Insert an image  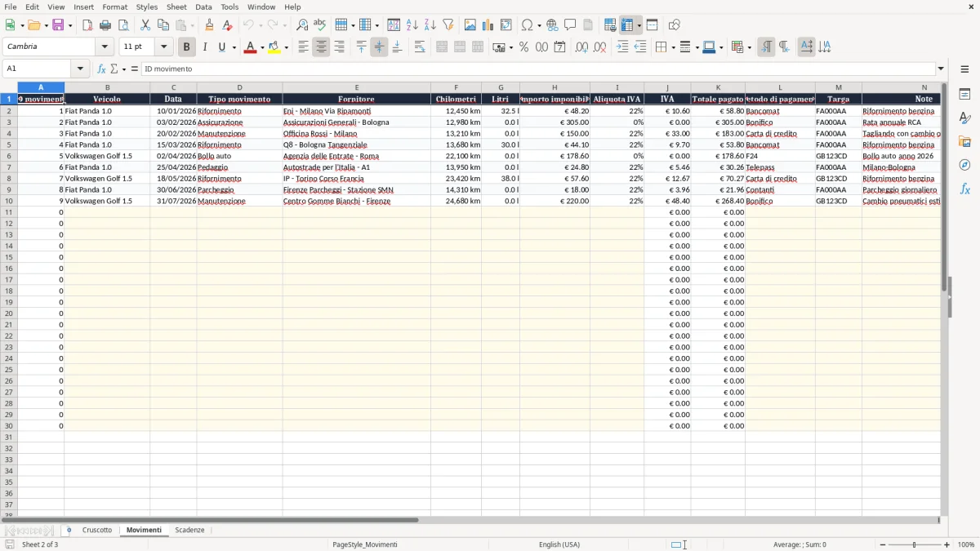point(470,25)
